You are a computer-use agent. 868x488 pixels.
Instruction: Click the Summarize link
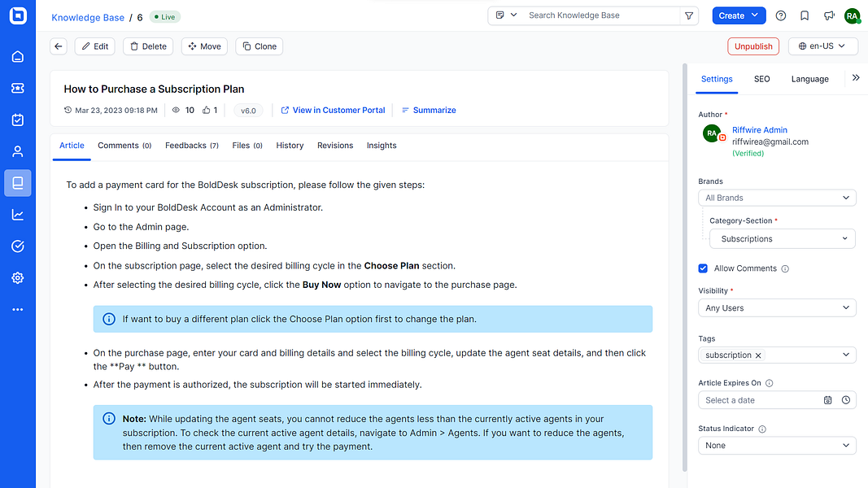click(429, 110)
